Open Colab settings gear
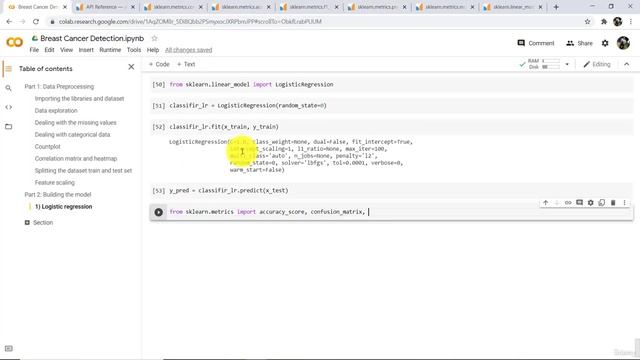 (605, 43)
